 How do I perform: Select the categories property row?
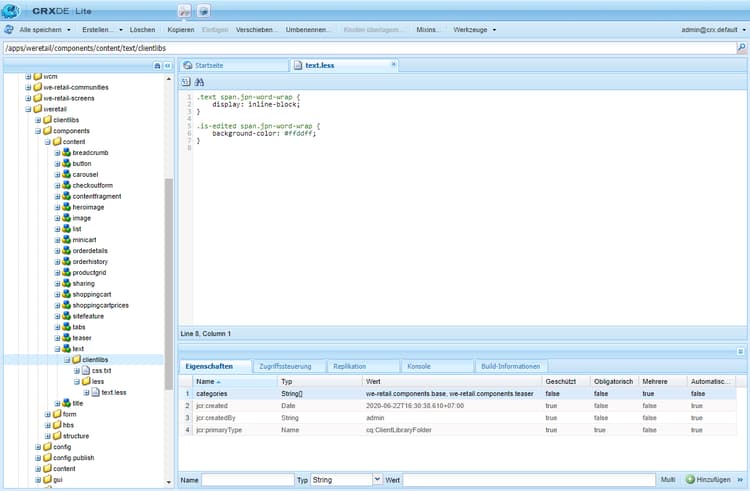pos(458,393)
